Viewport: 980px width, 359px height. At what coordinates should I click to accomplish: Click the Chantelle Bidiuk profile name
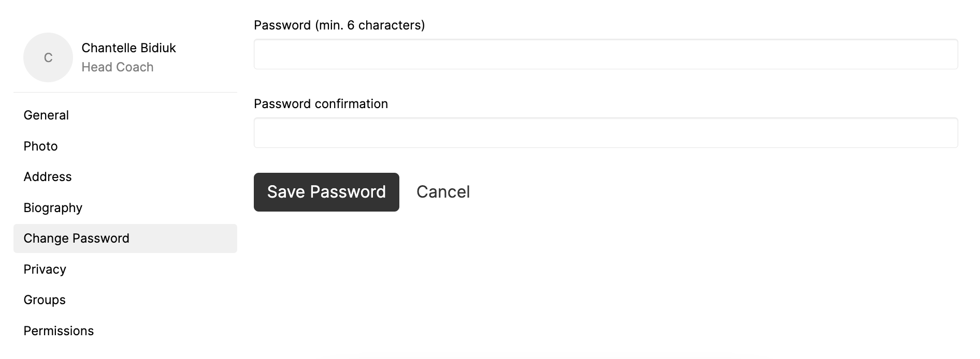(129, 48)
